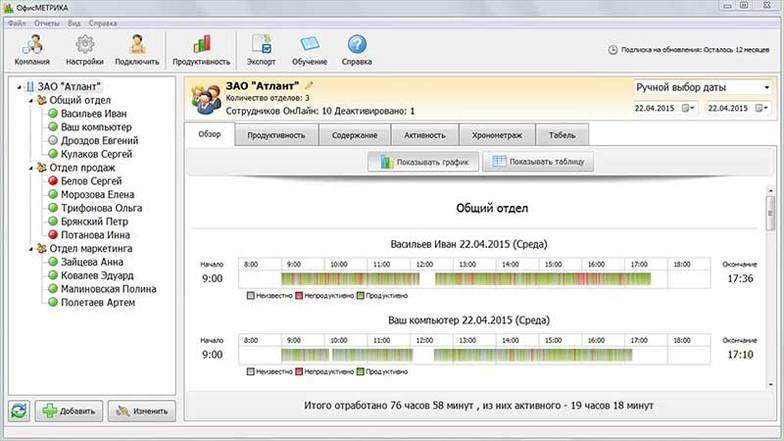Click the Подключить user icon

pos(137,49)
